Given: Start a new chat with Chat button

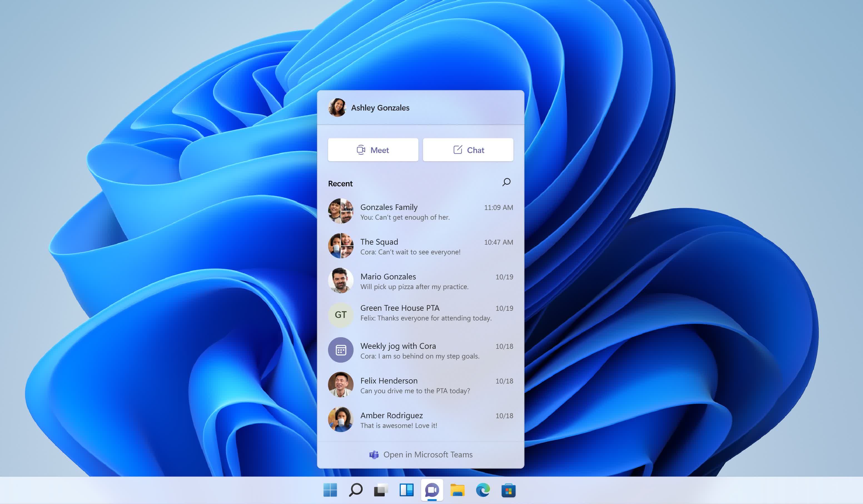Looking at the screenshot, I should pos(468,150).
